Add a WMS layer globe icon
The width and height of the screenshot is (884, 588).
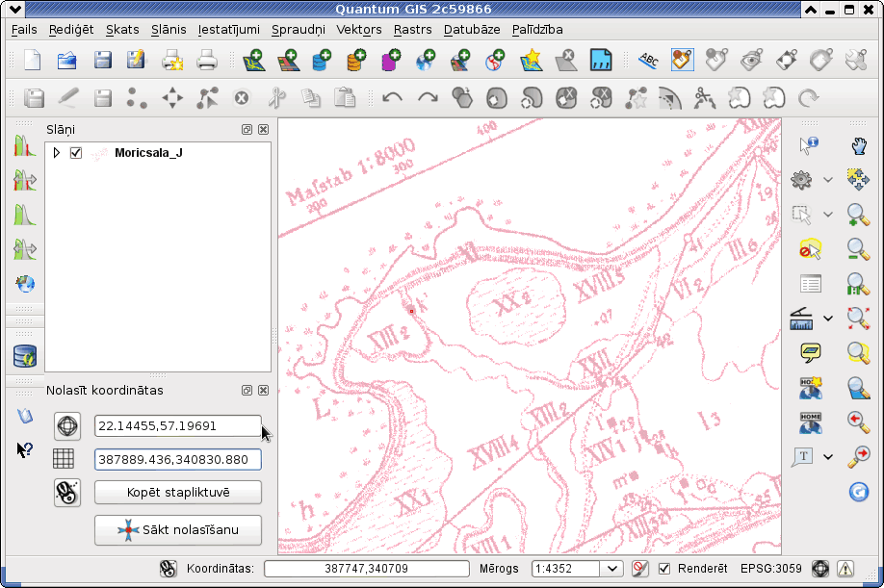tap(426, 60)
